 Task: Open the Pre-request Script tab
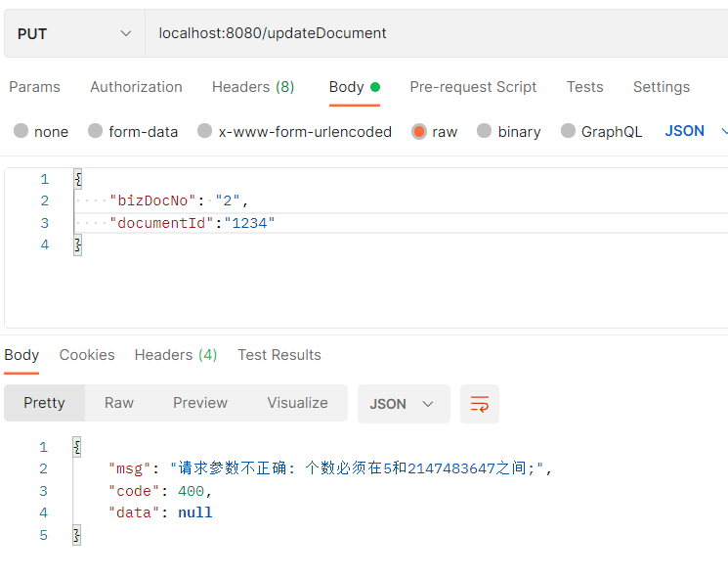473,87
